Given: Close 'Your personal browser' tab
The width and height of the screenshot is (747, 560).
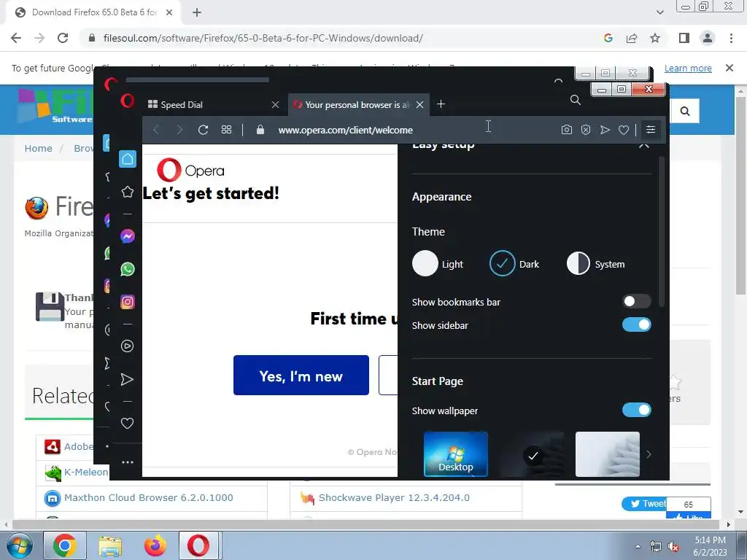Looking at the screenshot, I should click(419, 105).
